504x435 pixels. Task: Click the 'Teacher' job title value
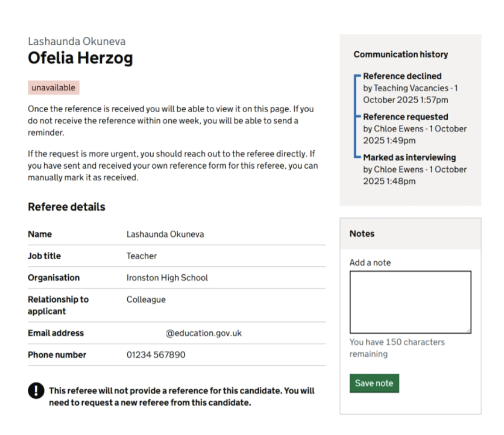coord(141,256)
